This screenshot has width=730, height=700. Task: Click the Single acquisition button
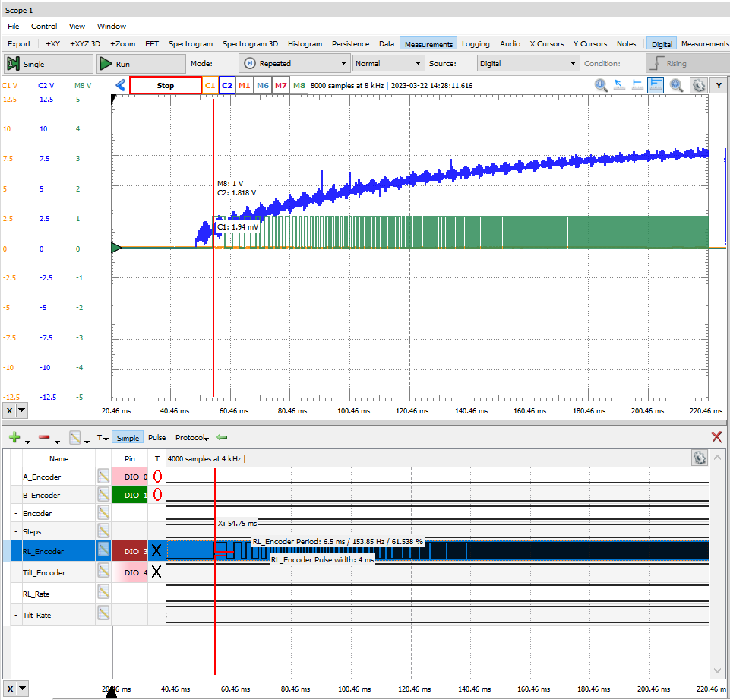(x=49, y=64)
